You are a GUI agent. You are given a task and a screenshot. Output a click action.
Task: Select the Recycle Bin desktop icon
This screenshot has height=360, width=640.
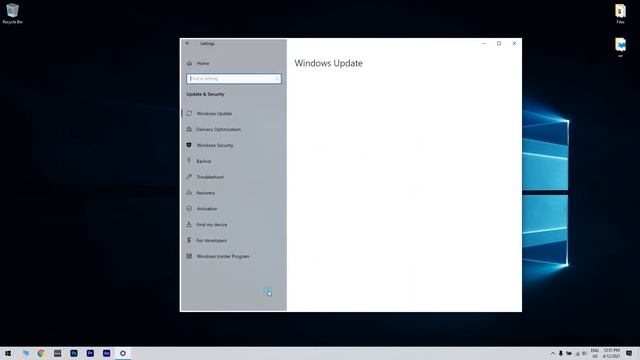pyautogui.click(x=13, y=13)
